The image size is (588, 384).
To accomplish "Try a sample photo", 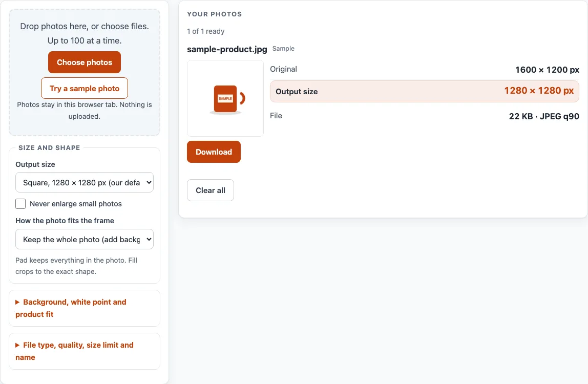I will click(x=85, y=88).
